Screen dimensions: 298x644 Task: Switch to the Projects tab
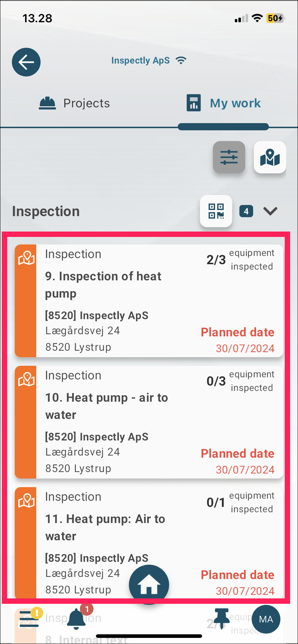74,103
